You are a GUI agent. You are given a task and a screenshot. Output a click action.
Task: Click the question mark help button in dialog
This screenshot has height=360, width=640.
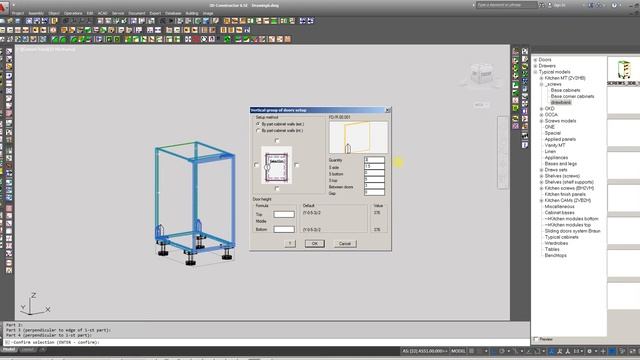[290, 244]
